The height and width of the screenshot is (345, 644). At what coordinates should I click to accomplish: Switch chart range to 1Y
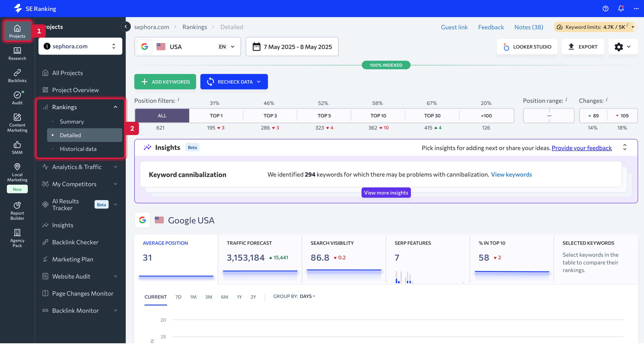coord(239,297)
